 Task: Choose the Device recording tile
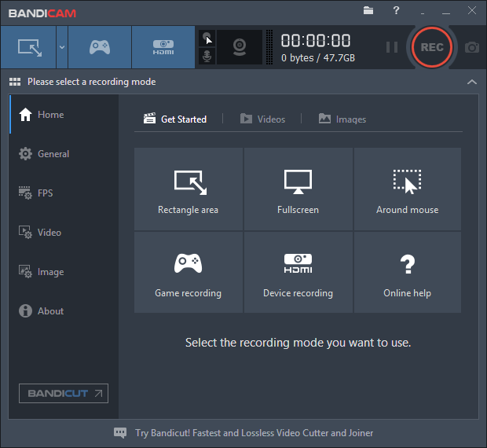point(298,272)
